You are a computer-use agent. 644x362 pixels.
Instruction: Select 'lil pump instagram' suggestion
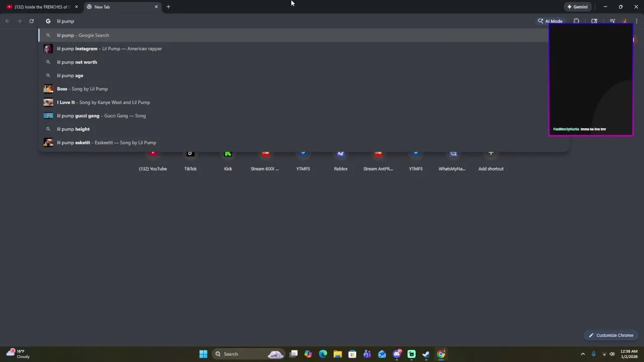304,49
